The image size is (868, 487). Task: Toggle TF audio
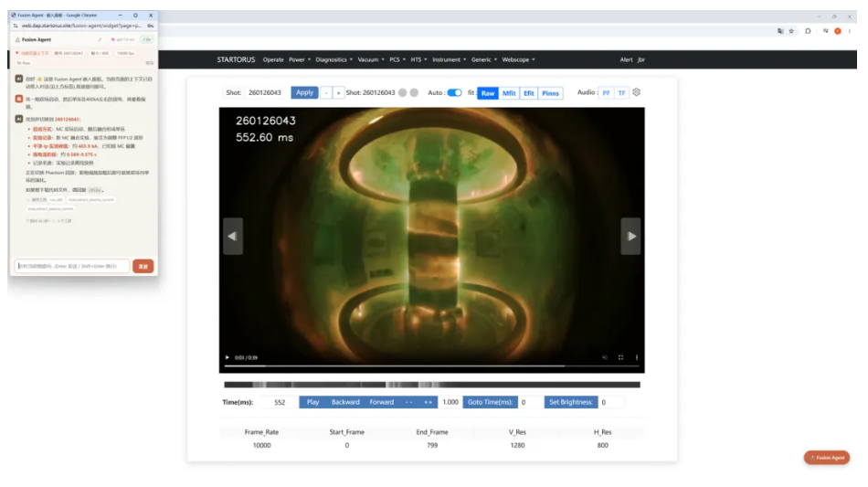(621, 93)
